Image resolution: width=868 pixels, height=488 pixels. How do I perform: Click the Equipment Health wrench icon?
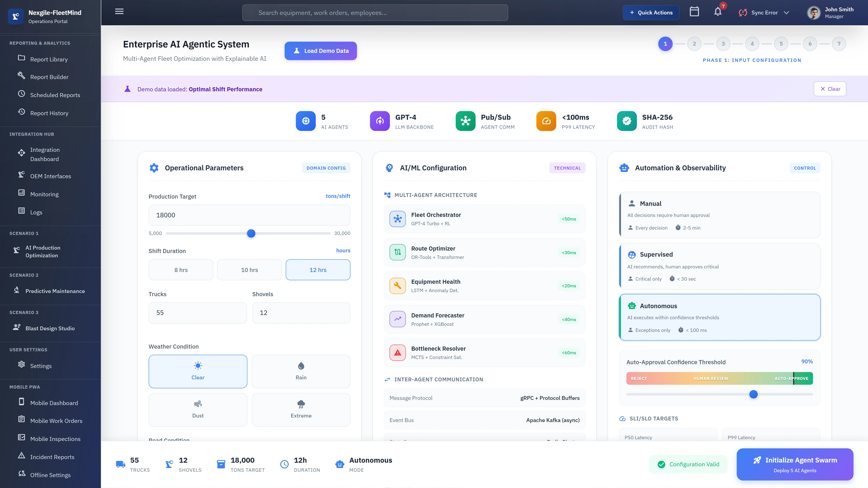pyautogui.click(x=398, y=286)
